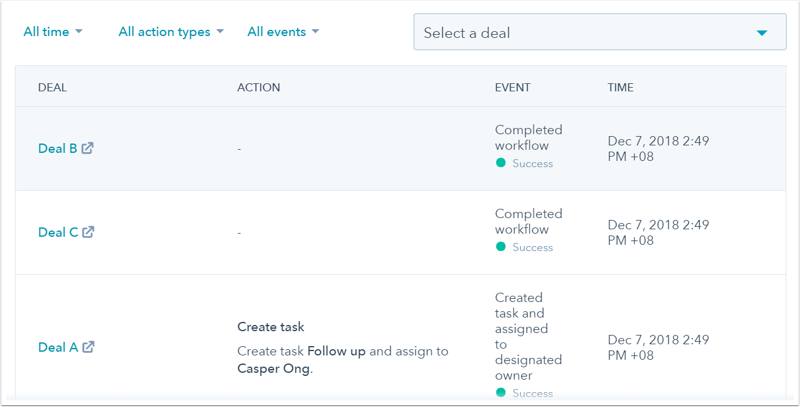Click the green Success dot in Deal C row
800x407 pixels.
[x=501, y=247]
